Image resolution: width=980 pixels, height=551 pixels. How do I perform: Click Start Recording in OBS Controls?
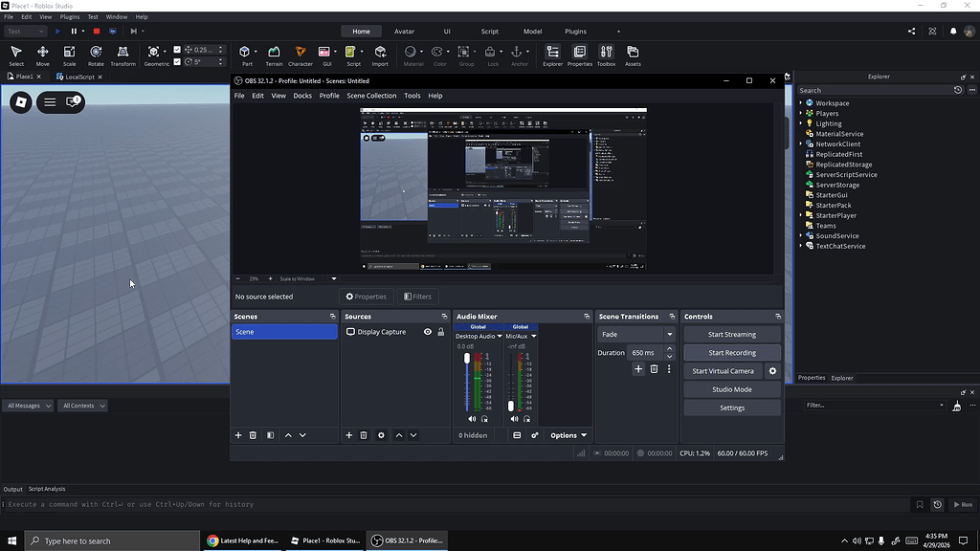[732, 352]
